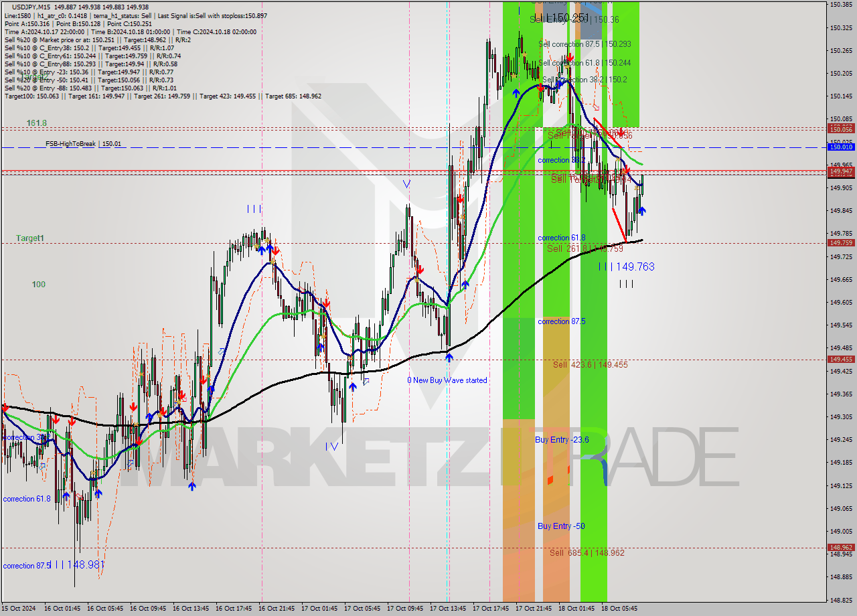Click the 148.825 price scale value
Image resolution: width=857 pixels, height=616 pixels.
[841, 601]
